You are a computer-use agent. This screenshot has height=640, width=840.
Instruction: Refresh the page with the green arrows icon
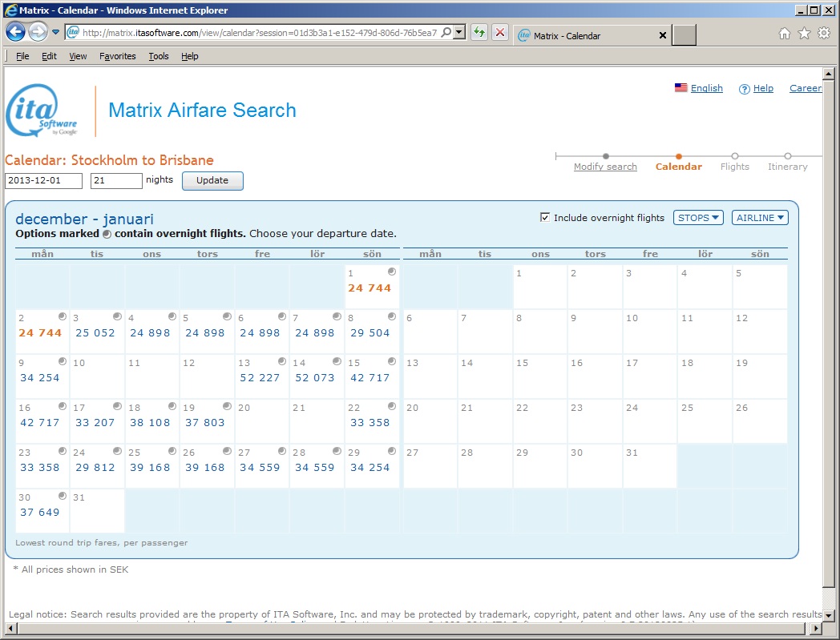click(479, 33)
